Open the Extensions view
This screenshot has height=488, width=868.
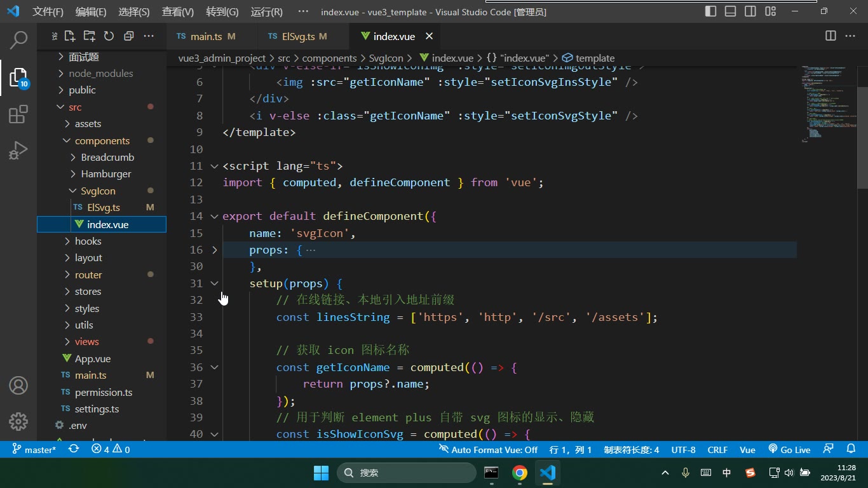click(x=18, y=114)
